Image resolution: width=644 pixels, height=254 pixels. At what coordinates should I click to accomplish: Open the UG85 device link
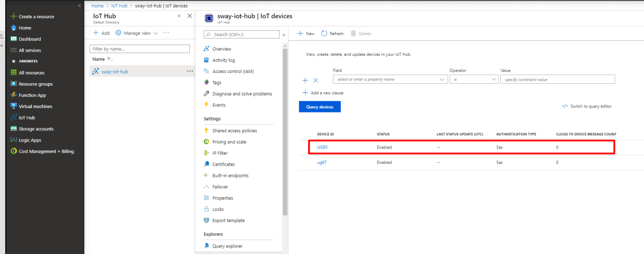coord(322,147)
